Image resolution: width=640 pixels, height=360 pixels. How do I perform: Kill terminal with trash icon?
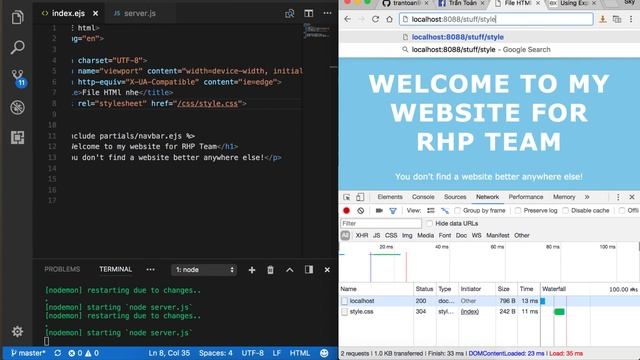pyautogui.click(x=270, y=270)
